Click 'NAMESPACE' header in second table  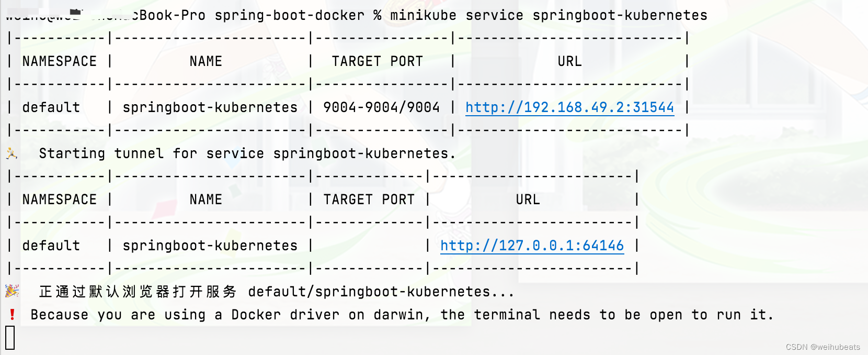[59, 199]
